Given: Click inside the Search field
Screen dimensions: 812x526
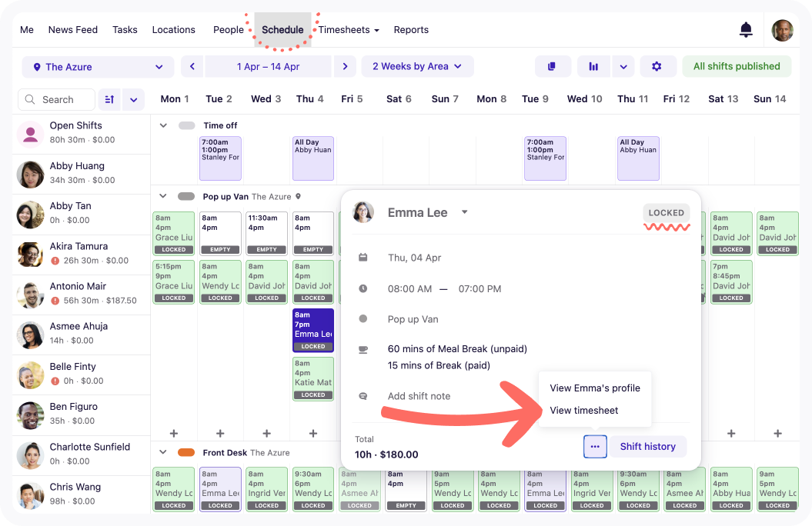Looking at the screenshot, I should tap(56, 100).
